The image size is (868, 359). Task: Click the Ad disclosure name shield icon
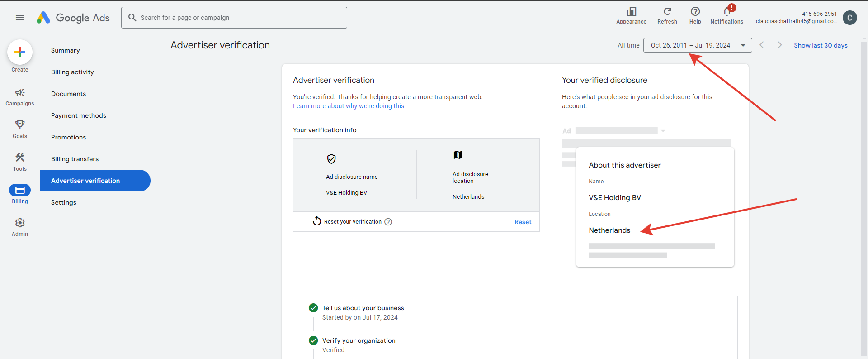331,159
